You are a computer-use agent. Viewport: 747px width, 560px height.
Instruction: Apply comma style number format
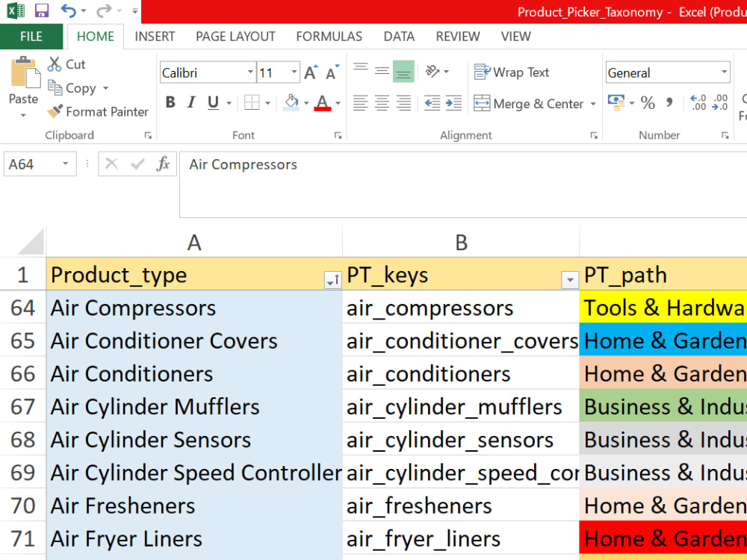(x=669, y=102)
